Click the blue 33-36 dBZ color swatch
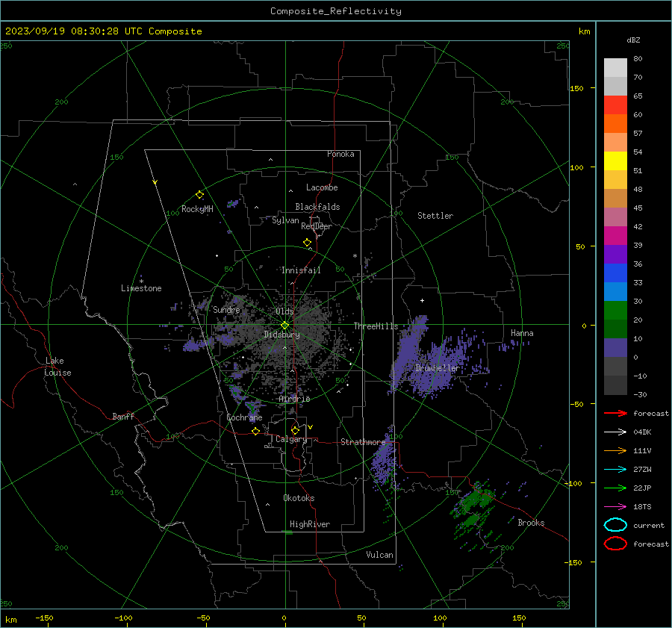 (615, 273)
